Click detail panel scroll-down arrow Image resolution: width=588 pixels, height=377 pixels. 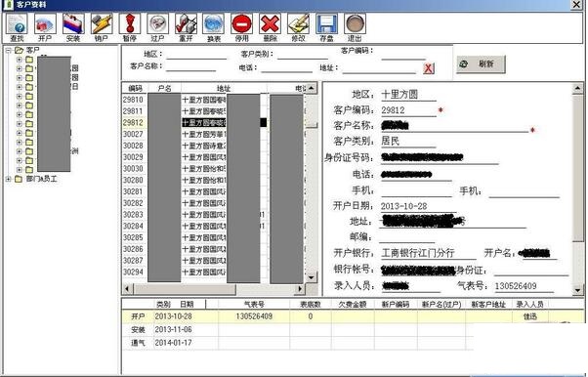coord(577,290)
